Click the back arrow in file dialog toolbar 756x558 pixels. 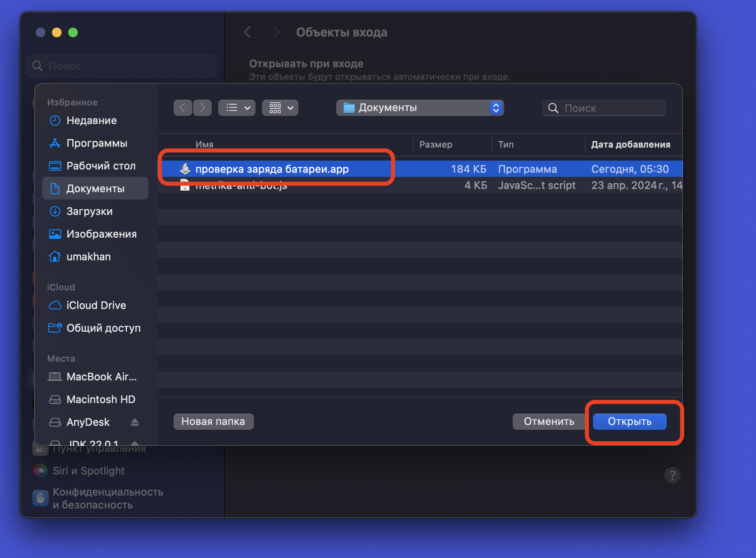(183, 108)
